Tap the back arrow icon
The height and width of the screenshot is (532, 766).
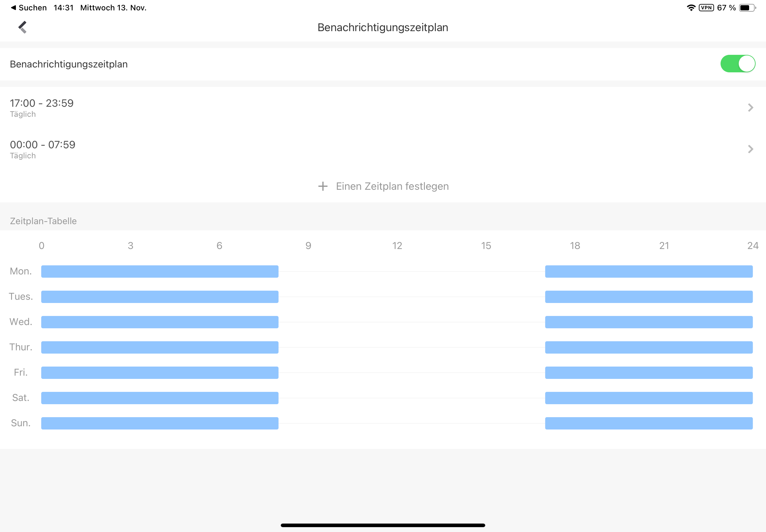click(22, 27)
